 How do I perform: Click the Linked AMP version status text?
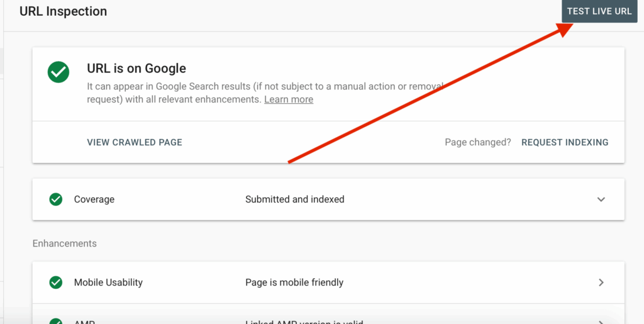[x=304, y=321]
